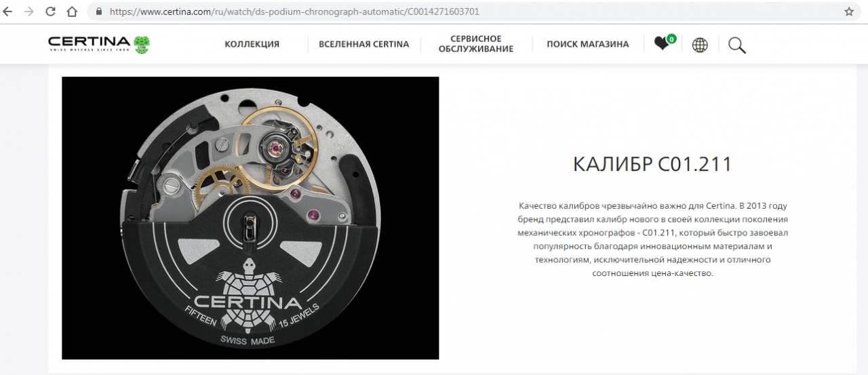This screenshot has width=868, height=375.
Task: Click the green wishlist counter badge
Action: click(x=671, y=39)
